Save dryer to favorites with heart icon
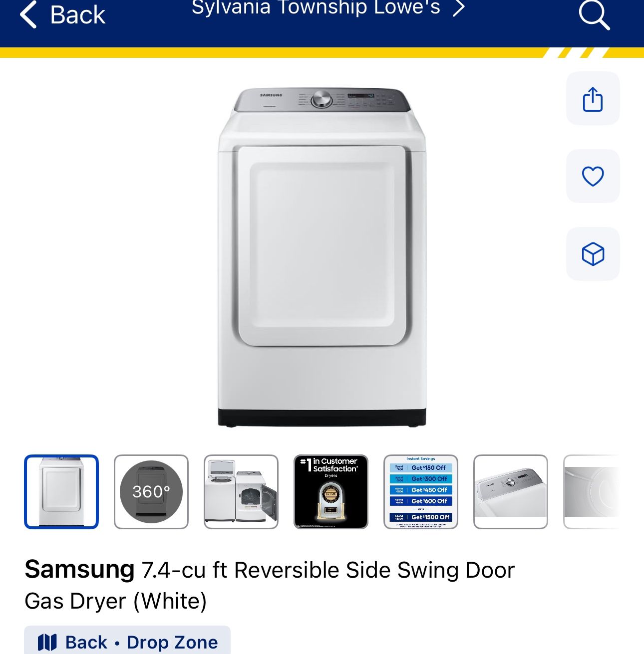The width and height of the screenshot is (644, 654). coord(593,176)
